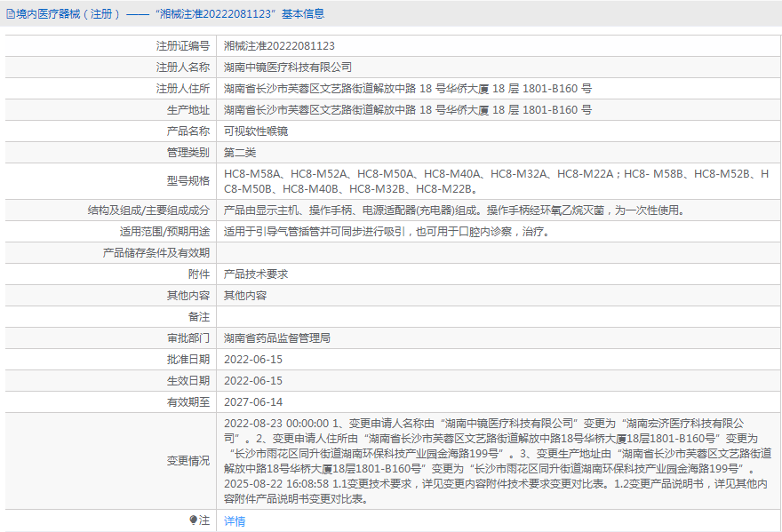Click the 生效日期 label
This screenshot has width=782, height=532.
click(x=188, y=381)
